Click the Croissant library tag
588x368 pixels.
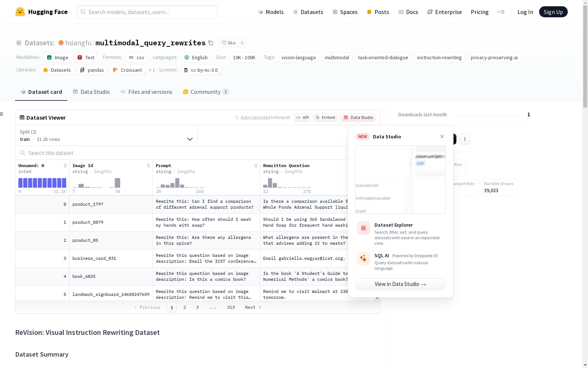pyautogui.click(x=128, y=70)
